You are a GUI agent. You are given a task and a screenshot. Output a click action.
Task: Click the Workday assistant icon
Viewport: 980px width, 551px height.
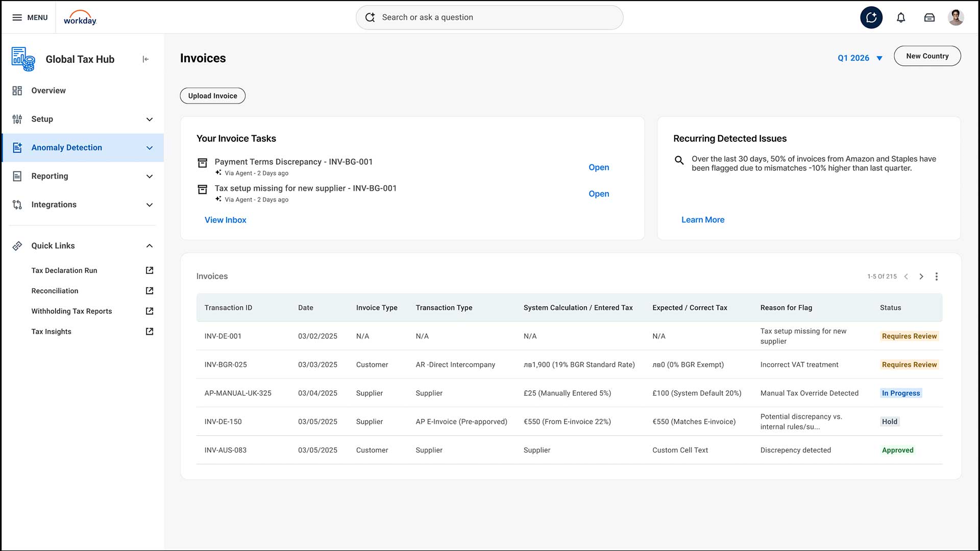[871, 17]
